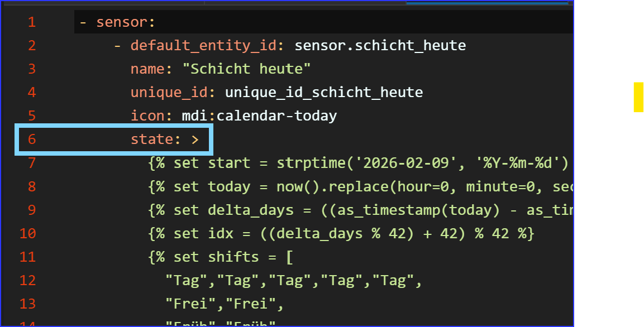
Task: Click the 'shifts' variable on line 11
Action: point(233,257)
